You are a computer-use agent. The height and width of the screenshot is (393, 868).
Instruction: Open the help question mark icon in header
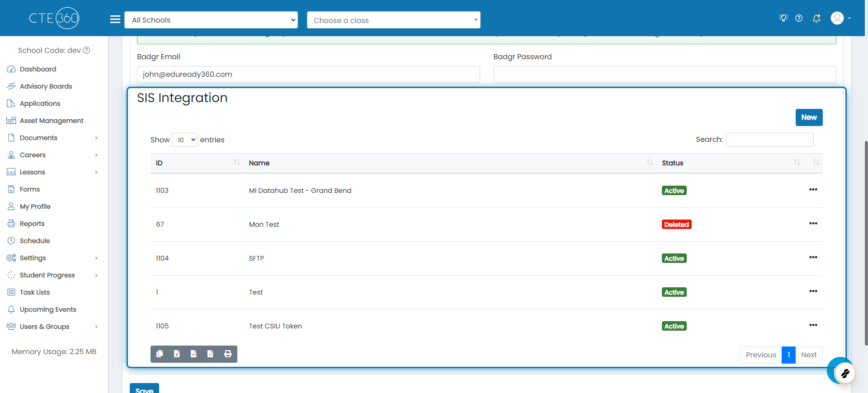pyautogui.click(x=799, y=18)
